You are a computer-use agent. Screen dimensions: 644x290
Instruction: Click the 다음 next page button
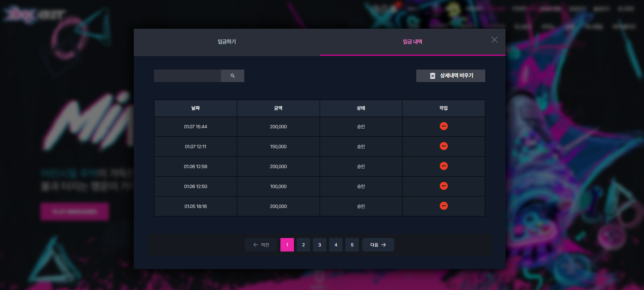tap(378, 245)
